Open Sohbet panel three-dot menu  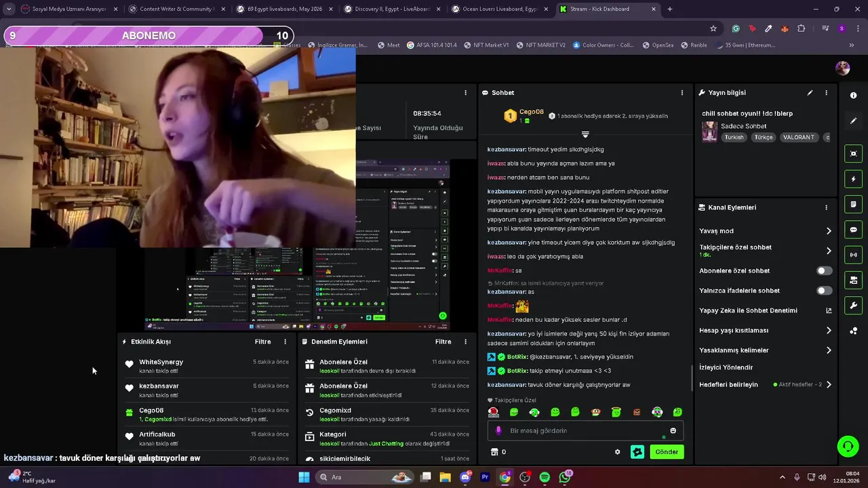click(x=682, y=93)
